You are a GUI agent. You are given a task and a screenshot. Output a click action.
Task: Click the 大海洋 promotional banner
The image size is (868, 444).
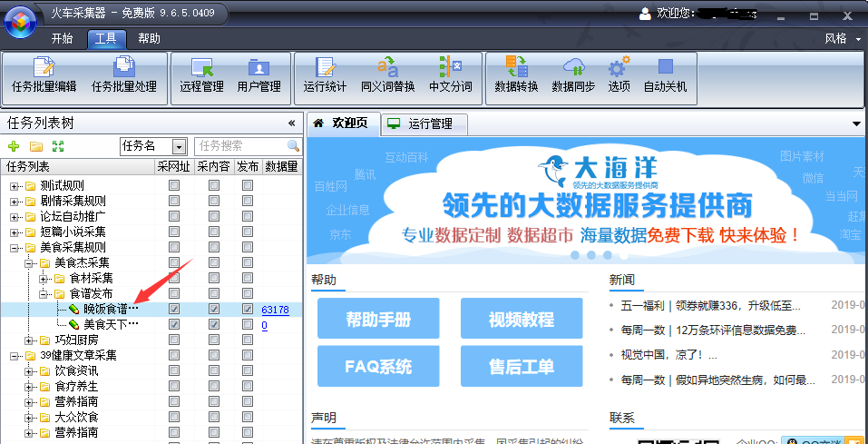(588, 201)
